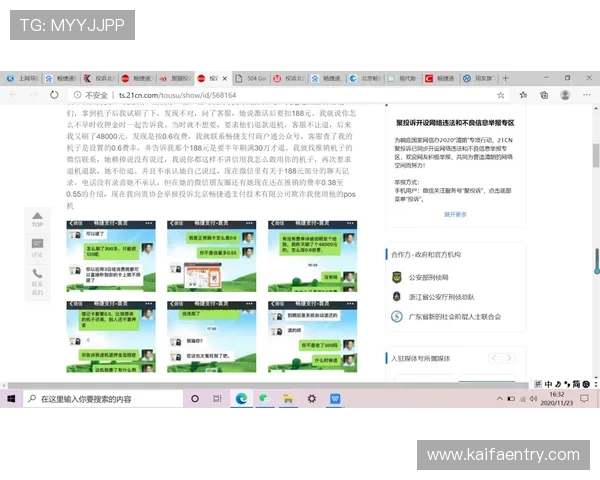600x480 pixels.
Task: Open the chat screenshot starting 可以刷了
Action: (x=111, y=256)
